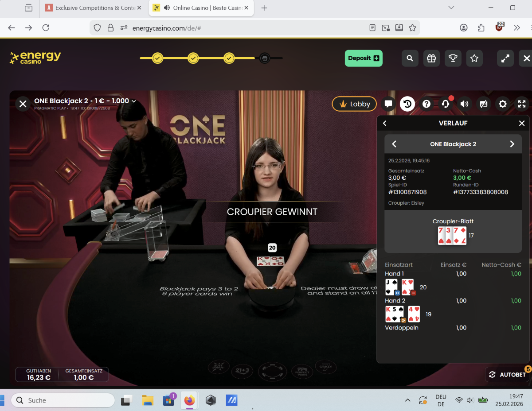Screen dimensions: 532x411
Task: Toggle game fullscreen with the corner arrows
Action: click(x=522, y=104)
